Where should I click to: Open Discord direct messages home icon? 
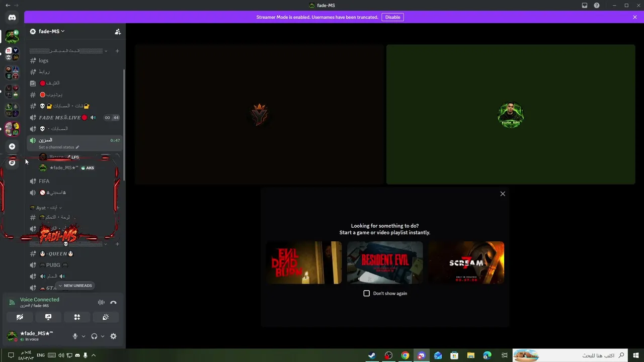click(12, 18)
